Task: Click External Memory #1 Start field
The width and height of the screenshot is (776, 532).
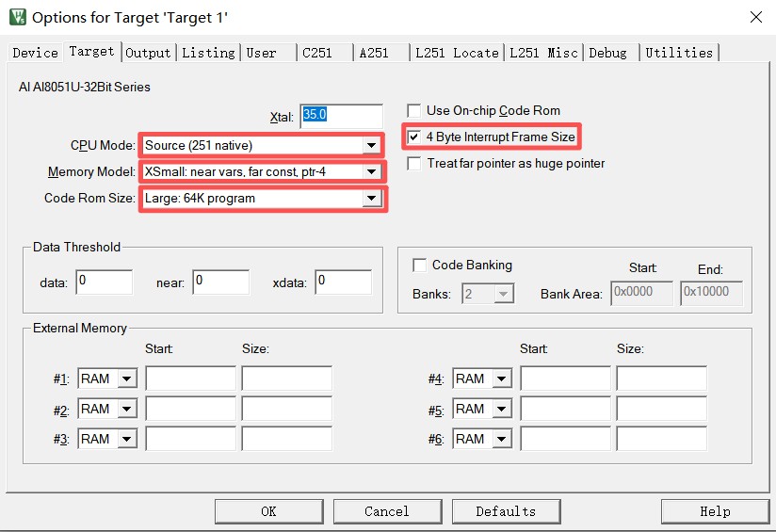Action: coord(190,379)
